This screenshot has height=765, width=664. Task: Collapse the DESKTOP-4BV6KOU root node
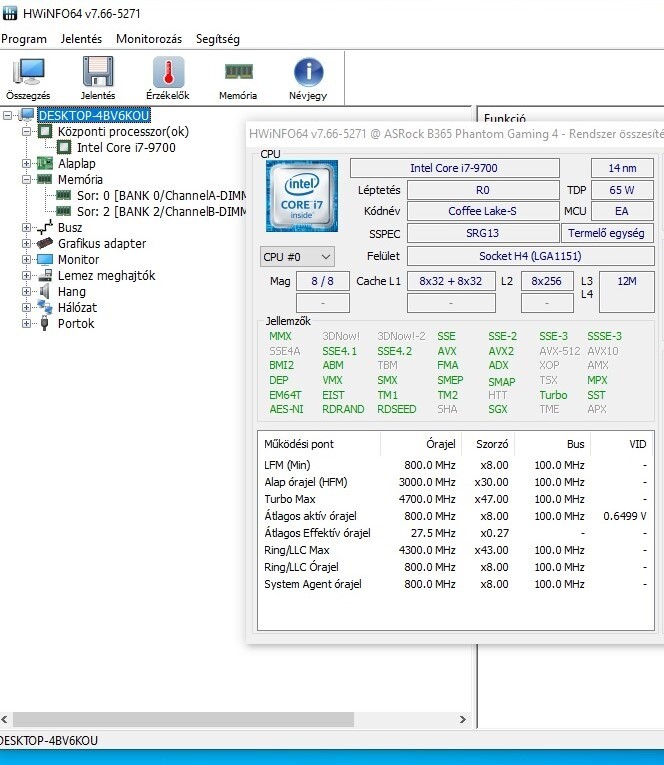pyautogui.click(x=7, y=116)
